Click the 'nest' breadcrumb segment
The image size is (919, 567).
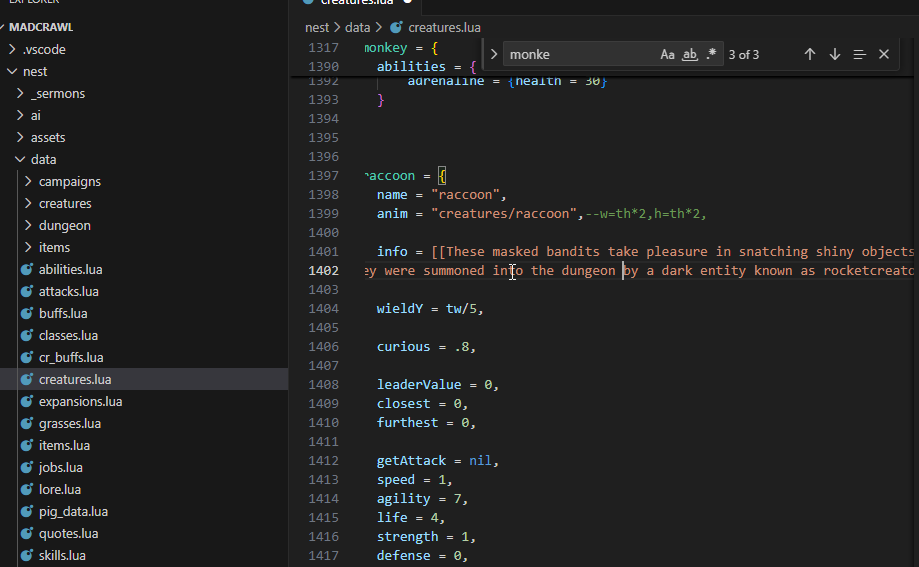click(x=316, y=27)
